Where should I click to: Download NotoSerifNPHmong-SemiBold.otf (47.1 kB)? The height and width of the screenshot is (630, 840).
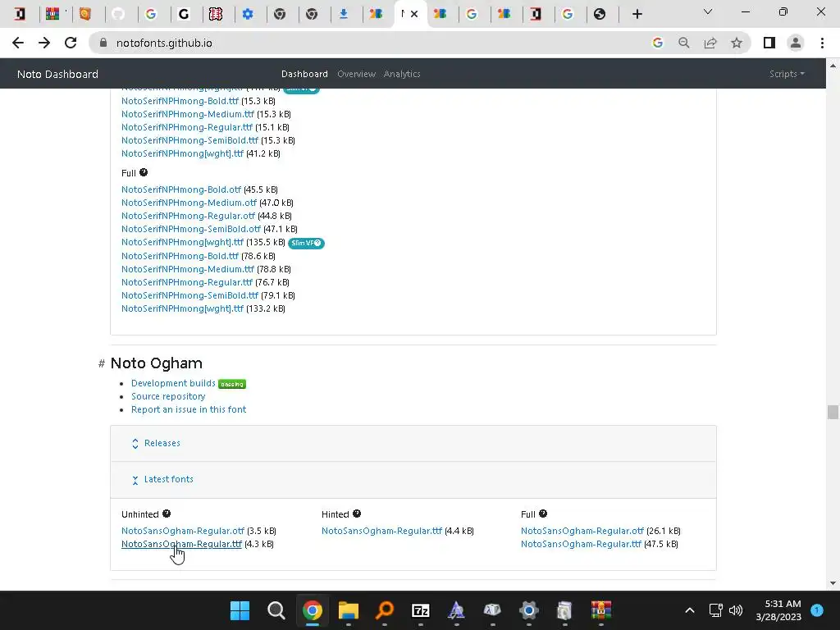(x=190, y=229)
